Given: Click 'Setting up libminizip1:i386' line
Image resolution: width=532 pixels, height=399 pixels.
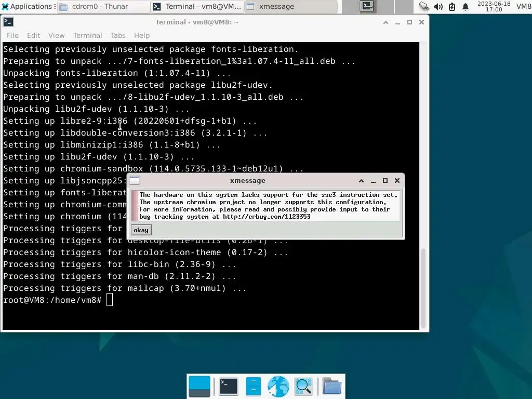Looking at the screenshot, I should tap(112, 145).
